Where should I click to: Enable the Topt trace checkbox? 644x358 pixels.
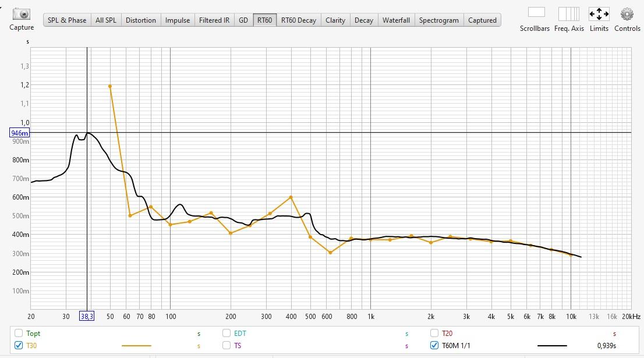tap(19, 334)
